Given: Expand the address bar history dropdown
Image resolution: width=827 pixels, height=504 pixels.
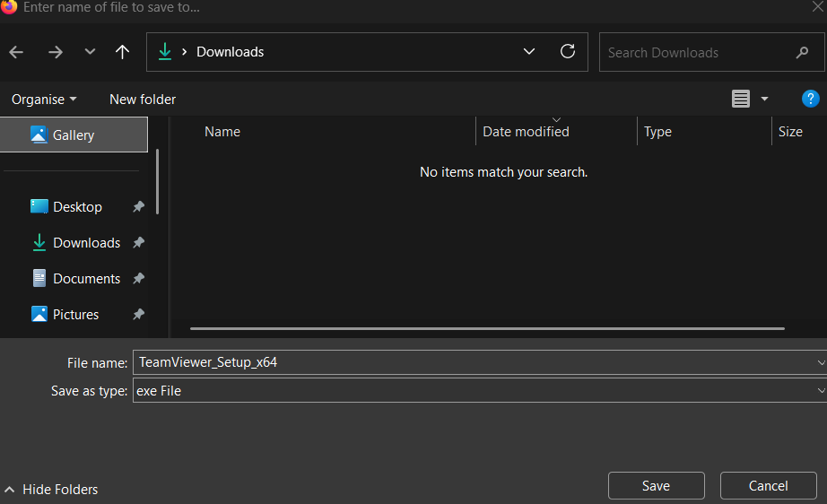Looking at the screenshot, I should (x=529, y=52).
